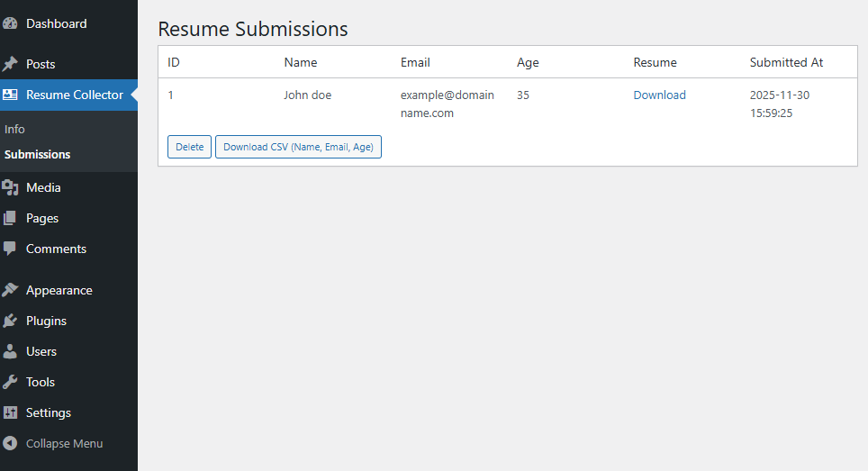Click the Media icon in sidebar

(10, 187)
